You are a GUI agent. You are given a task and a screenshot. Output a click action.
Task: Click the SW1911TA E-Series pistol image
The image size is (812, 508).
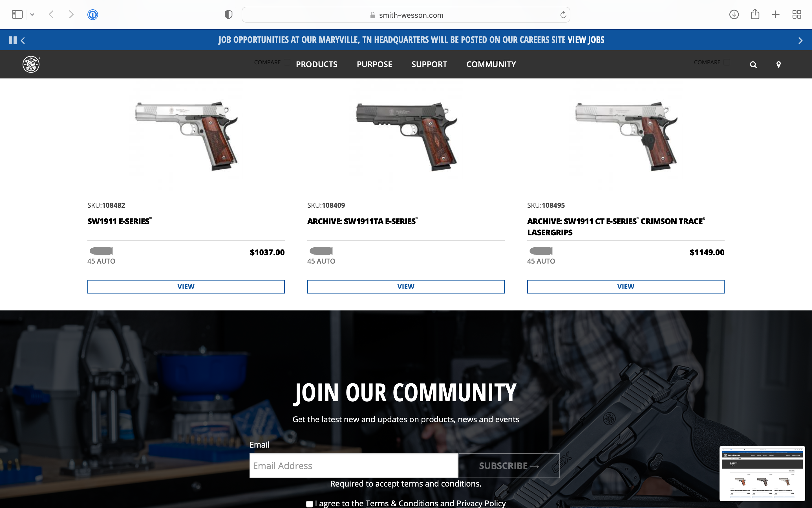coord(406,136)
